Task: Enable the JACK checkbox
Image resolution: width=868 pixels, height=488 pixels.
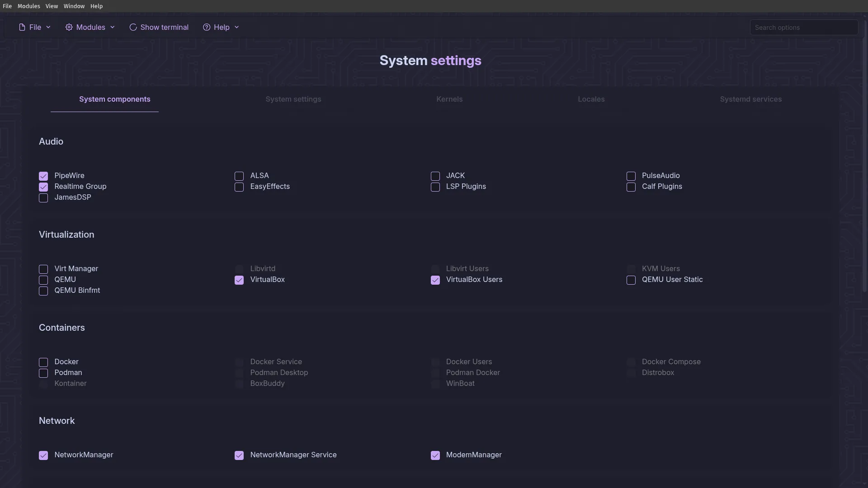Action: point(435,176)
